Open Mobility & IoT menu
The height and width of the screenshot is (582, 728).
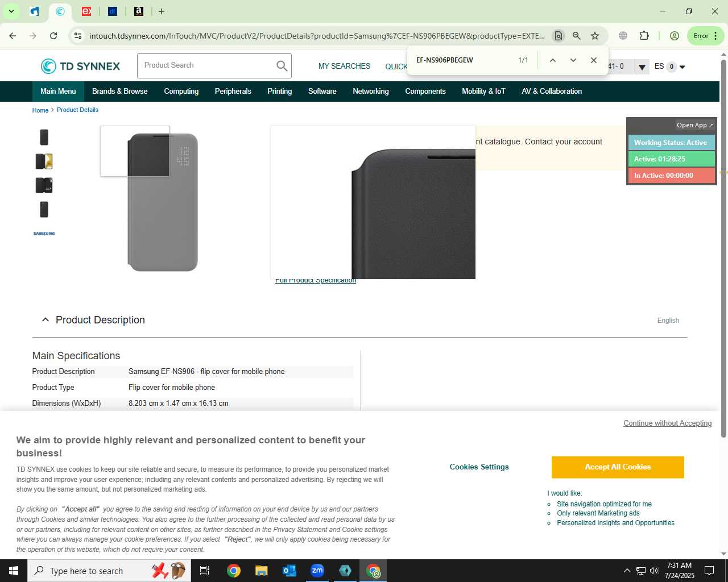point(483,92)
